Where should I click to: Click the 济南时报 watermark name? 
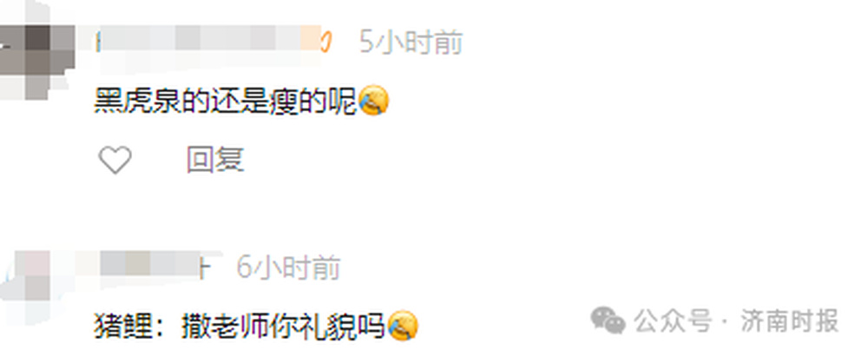coord(790,321)
